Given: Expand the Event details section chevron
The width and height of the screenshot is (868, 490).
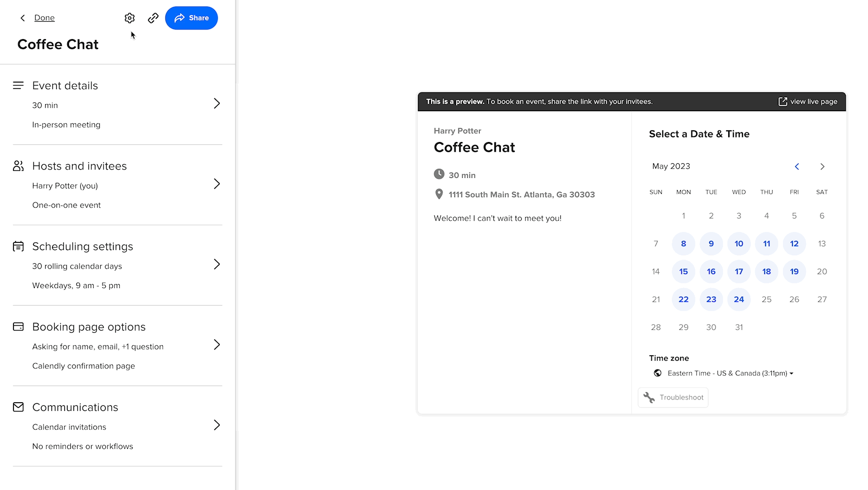Looking at the screenshot, I should [x=217, y=103].
